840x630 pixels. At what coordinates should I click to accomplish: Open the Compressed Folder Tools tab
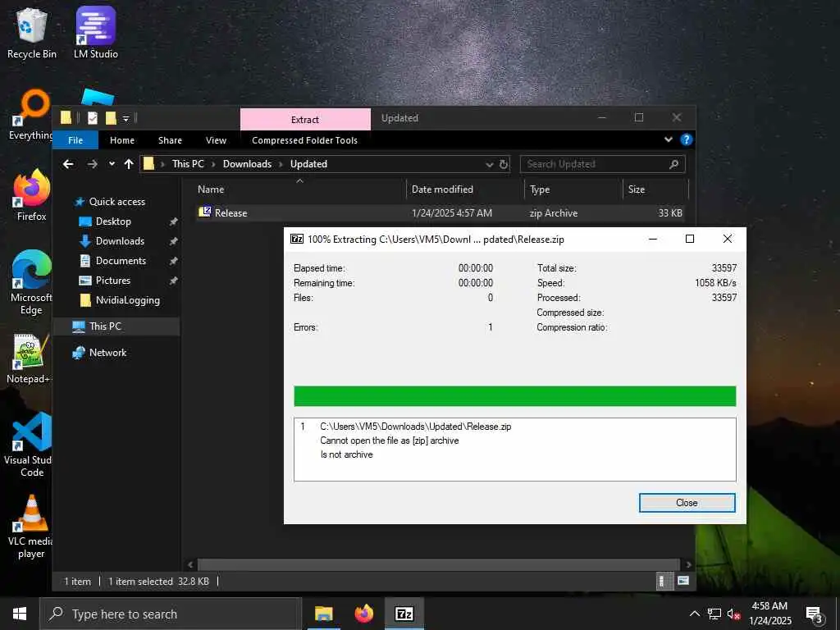304,140
